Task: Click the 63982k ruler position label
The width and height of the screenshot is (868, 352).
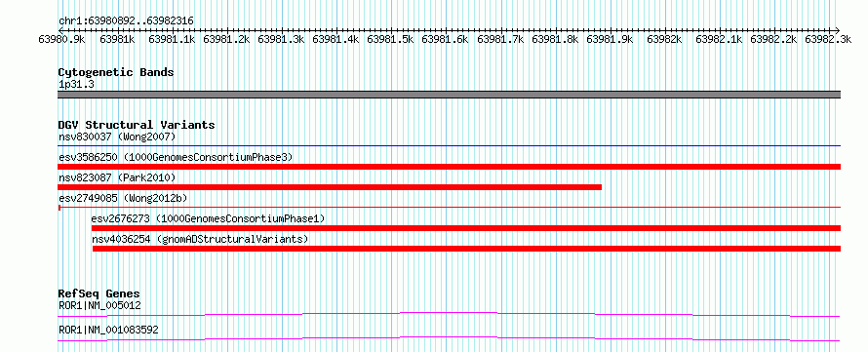Action: 664,39
